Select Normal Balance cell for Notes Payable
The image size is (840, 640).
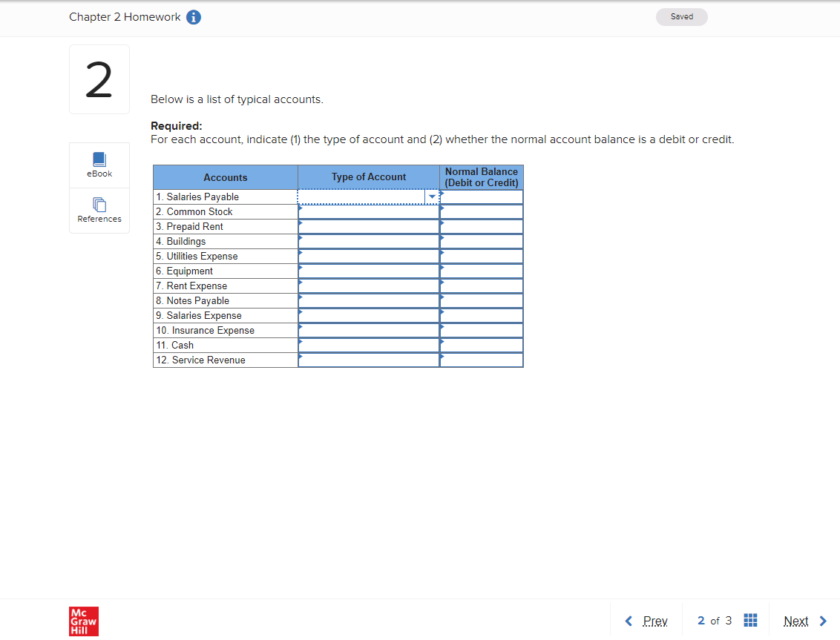(x=482, y=300)
